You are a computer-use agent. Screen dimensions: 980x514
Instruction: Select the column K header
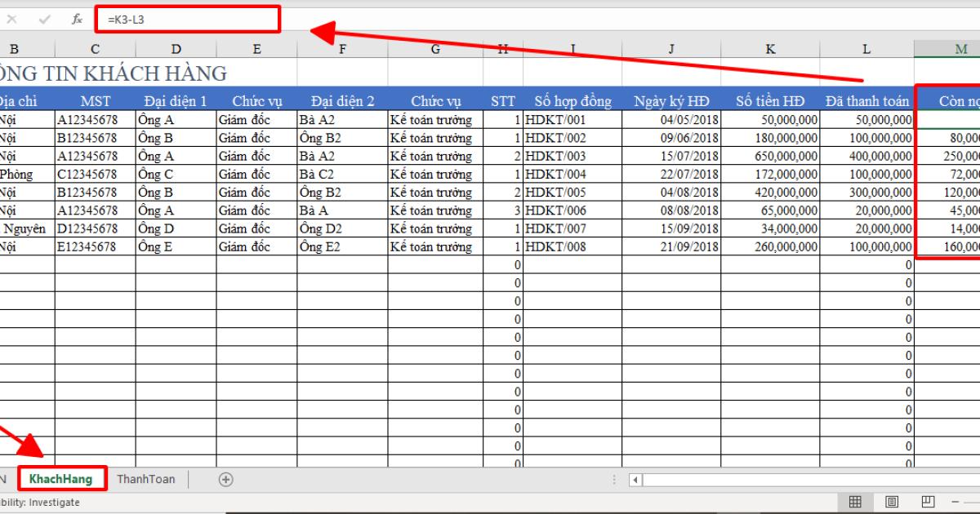(x=769, y=47)
